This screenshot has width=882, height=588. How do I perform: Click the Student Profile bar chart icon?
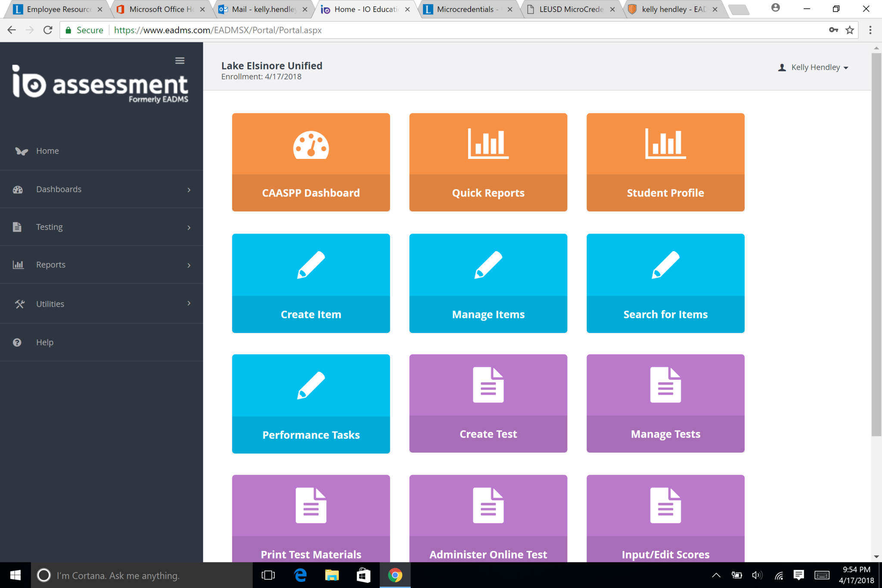coord(665,144)
